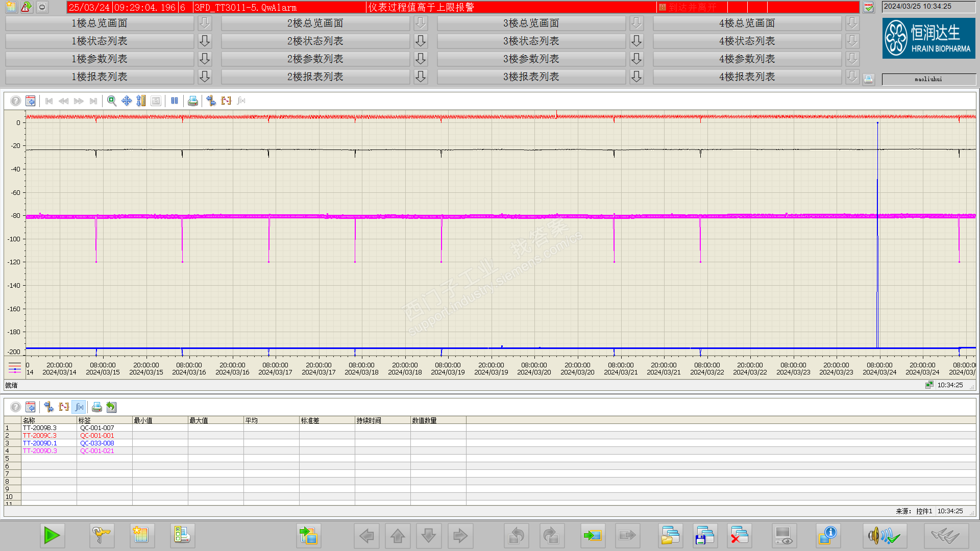Expand arrow next to 1楼总览画面
The width and height of the screenshot is (980, 551).
click(x=205, y=23)
